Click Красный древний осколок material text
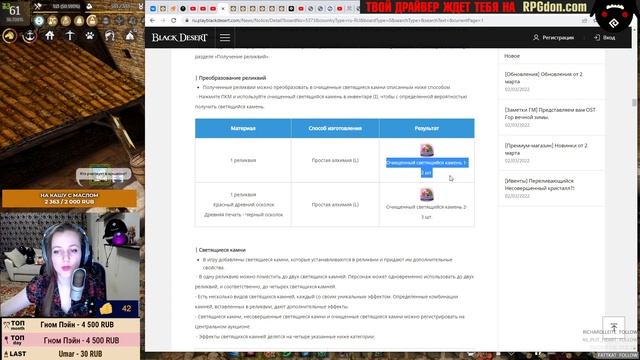 (244, 204)
